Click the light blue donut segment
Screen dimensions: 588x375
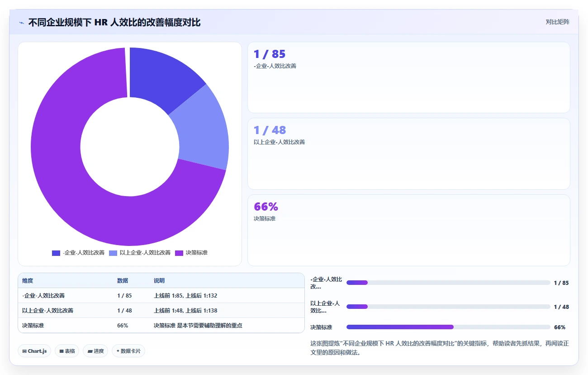tap(202, 129)
